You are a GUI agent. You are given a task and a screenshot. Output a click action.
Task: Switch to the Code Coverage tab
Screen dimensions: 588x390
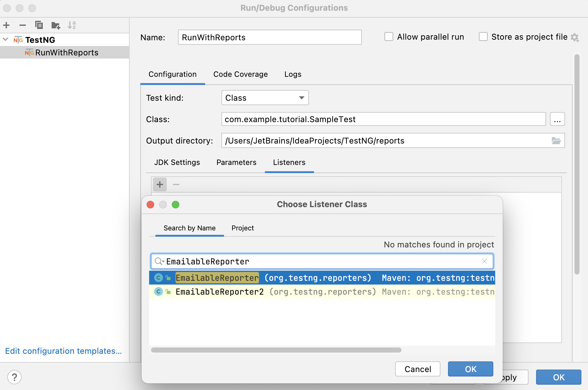[x=240, y=74]
